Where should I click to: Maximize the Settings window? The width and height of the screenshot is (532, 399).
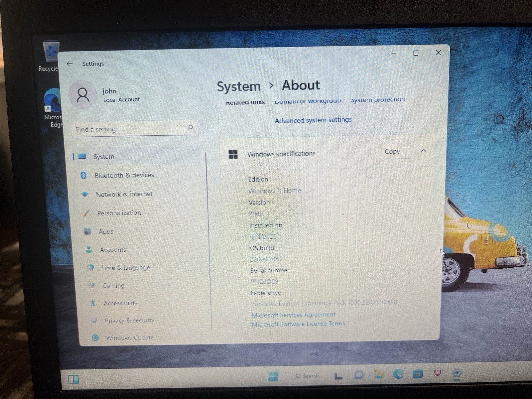416,53
